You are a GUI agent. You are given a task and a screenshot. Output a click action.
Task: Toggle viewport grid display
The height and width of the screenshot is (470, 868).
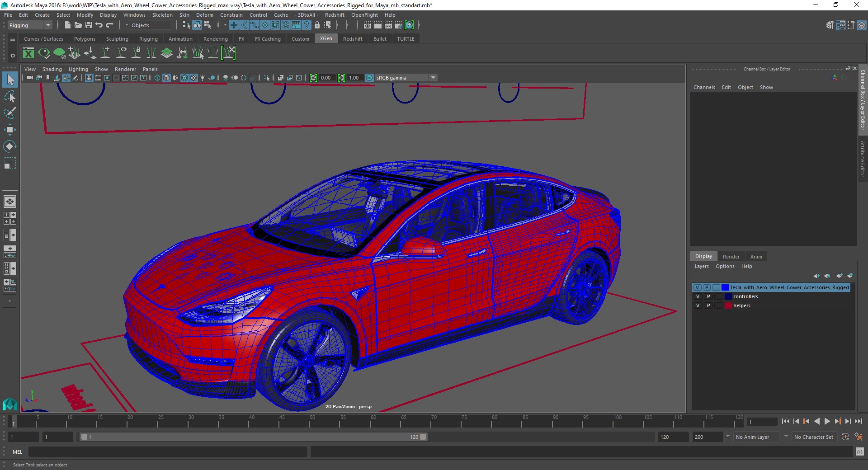click(x=89, y=78)
